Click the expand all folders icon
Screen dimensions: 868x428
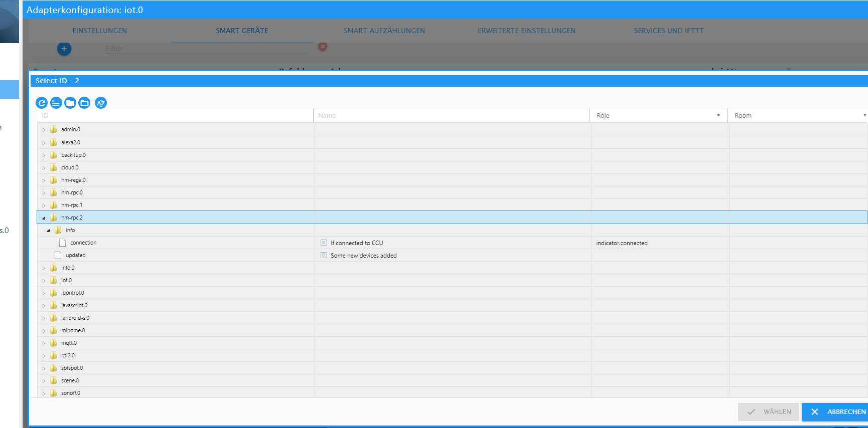point(84,103)
